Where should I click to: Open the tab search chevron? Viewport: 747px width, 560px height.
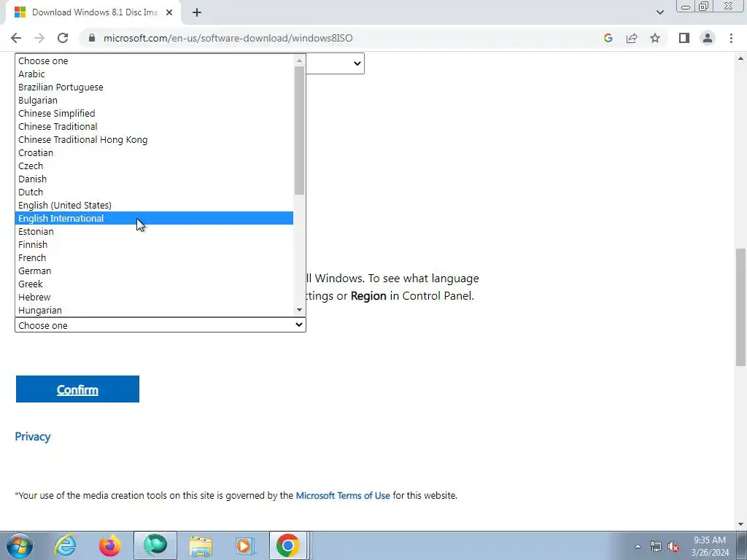coord(659,12)
